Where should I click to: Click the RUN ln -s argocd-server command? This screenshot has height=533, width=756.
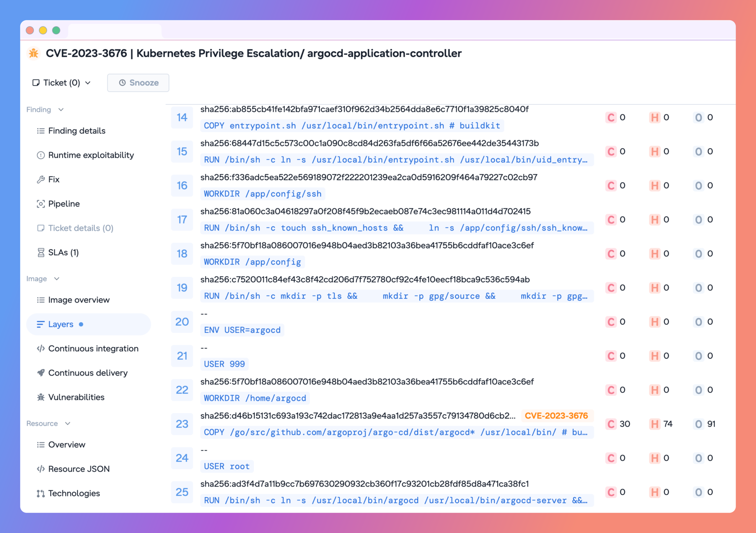pyautogui.click(x=397, y=501)
